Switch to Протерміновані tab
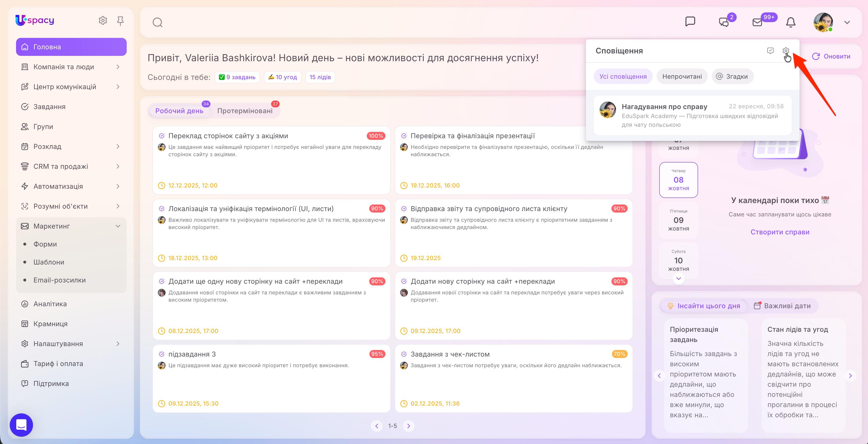 point(245,111)
